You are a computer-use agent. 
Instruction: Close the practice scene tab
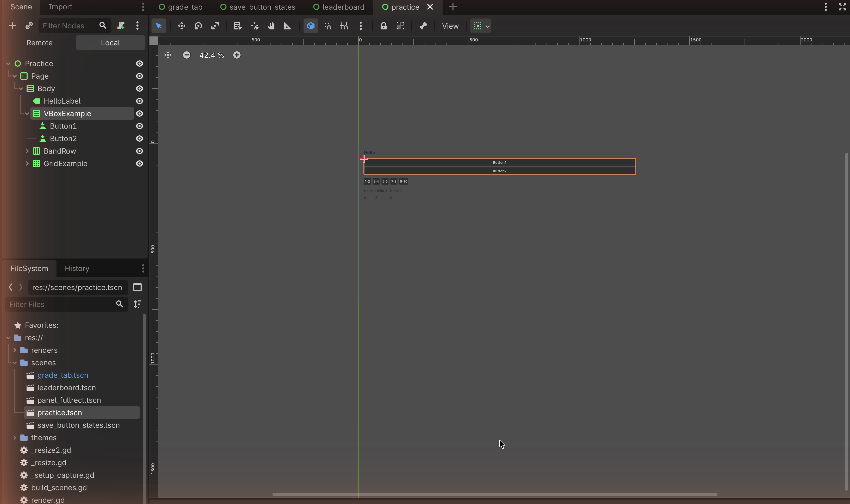pos(430,7)
